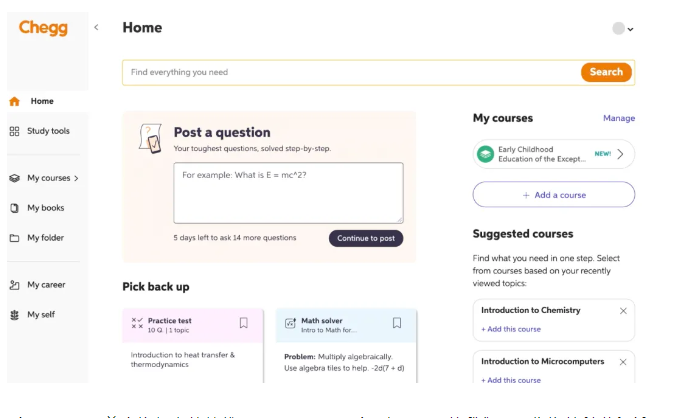
Task: Bookmark the Practice test card
Action: click(x=243, y=323)
